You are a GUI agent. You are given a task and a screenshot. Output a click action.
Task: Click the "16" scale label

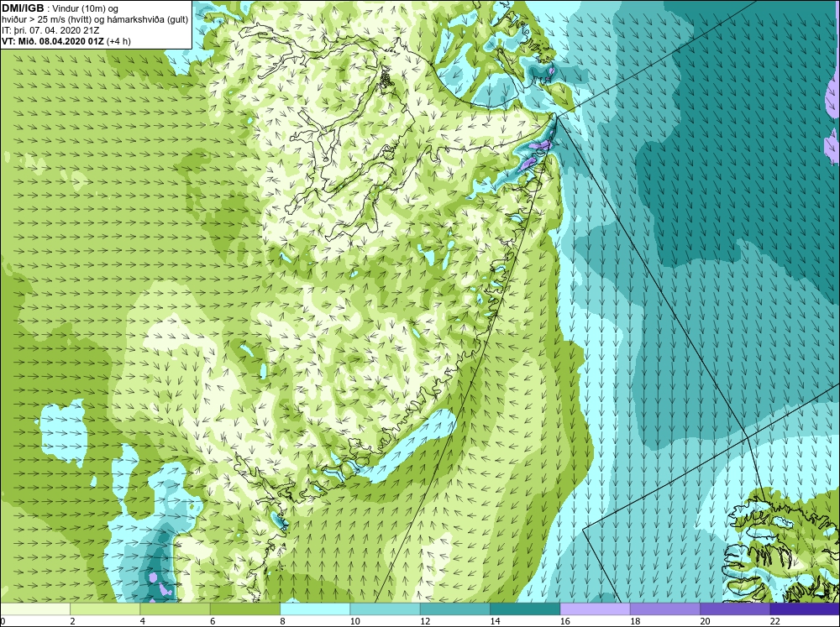[564, 621]
